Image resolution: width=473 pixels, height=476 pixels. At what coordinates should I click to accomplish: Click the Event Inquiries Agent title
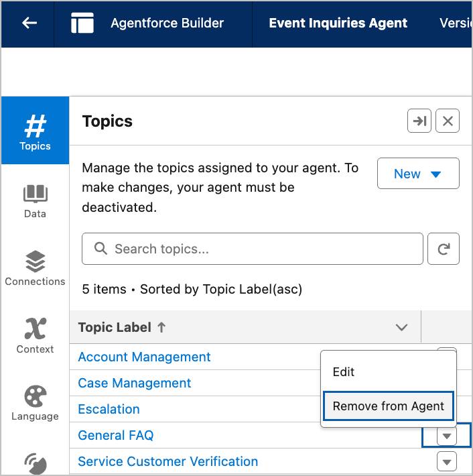pos(338,23)
